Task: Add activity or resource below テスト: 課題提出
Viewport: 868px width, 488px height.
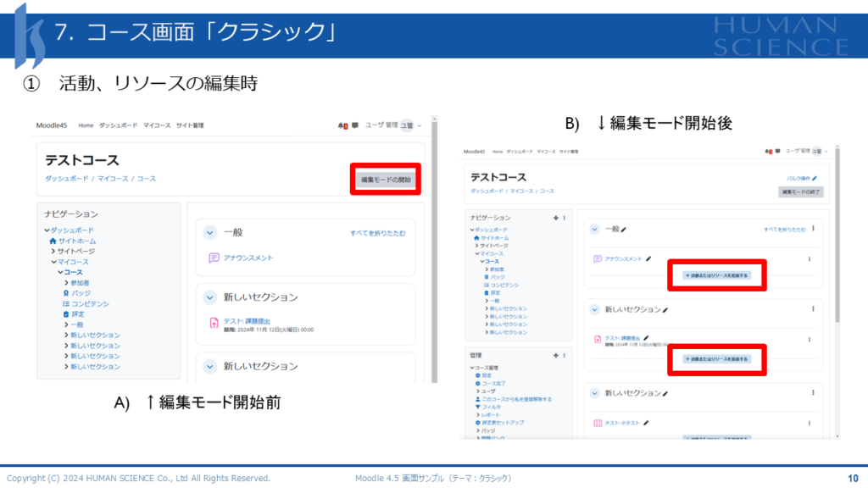Action: click(716, 359)
